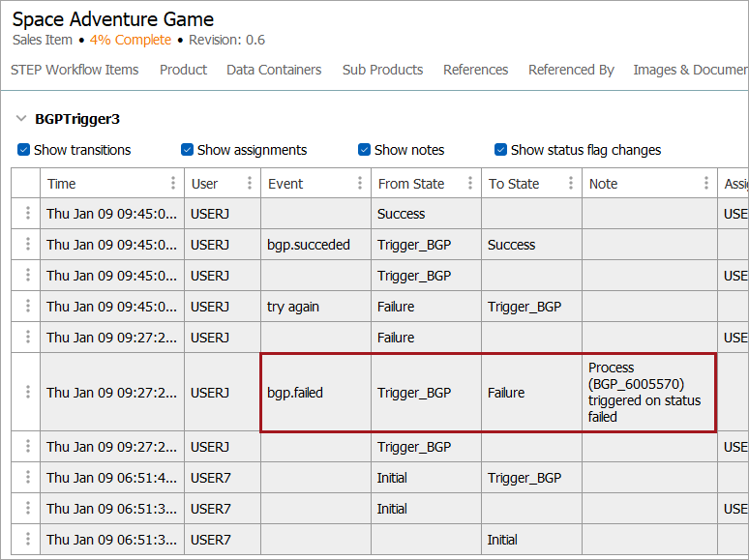Toggle Show status flag changes checkbox
Viewport: 749px width, 560px height.
(x=501, y=150)
